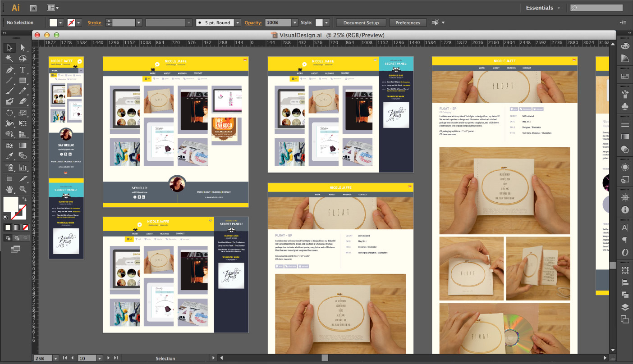Select the Selection (black arrow) tool
This screenshot has width=633, height=364.
coord(9,47)
